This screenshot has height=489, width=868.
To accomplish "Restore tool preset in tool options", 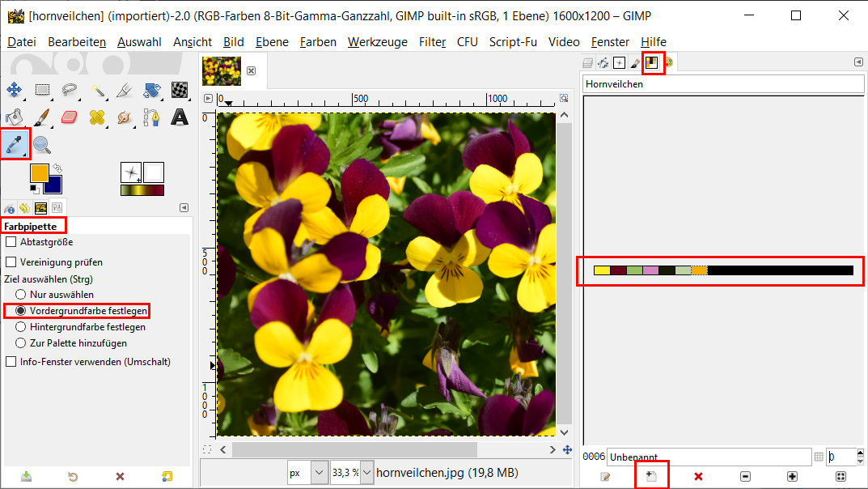I will [73, 476].
